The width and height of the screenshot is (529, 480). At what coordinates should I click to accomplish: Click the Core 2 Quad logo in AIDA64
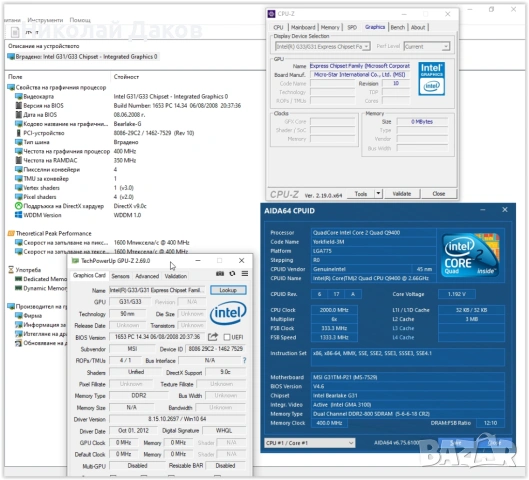tap(470, 255)
